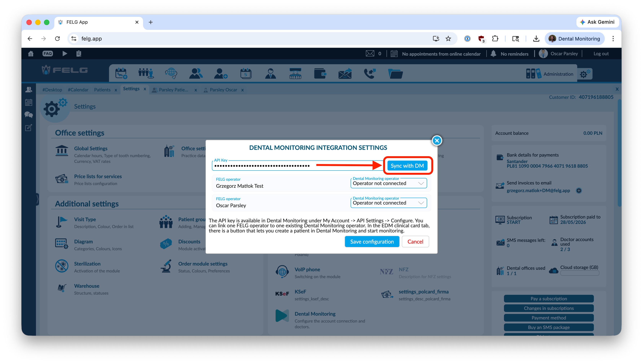The width and height of the screenshot is (643, 364).
Task: Click Buy an SMS package button
Action: tap(549, 327)
